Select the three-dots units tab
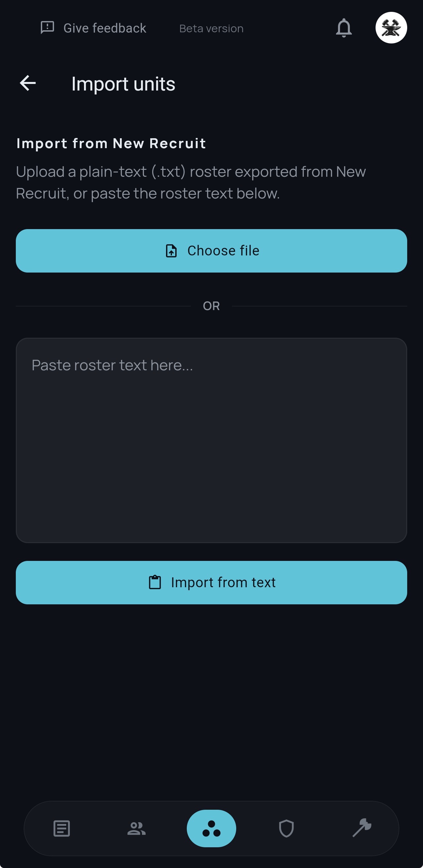This screenshot has height=868, width=423. click(x=211, y=828)
